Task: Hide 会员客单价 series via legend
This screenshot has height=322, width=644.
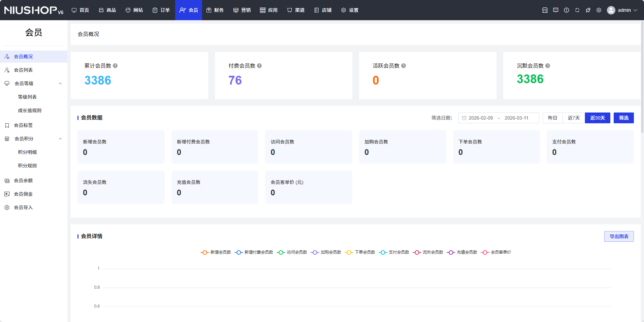Action: [496, 252]
